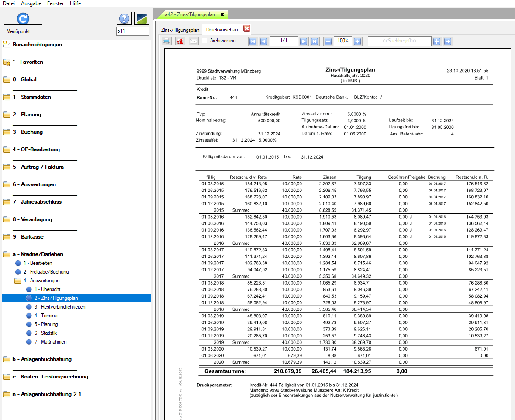Open help via the question mark icon
This screenshot has width=515, height=420.
(124, 18)
